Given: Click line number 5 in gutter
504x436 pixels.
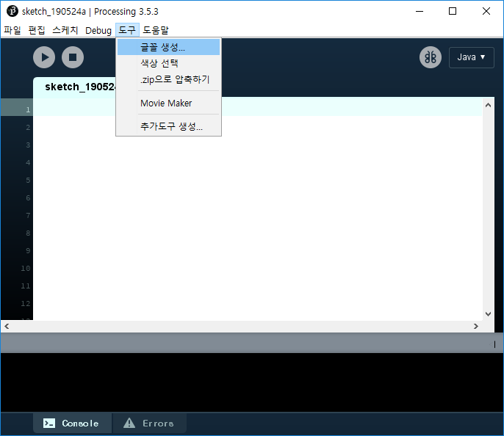Looking at the screenshot, I should click(x=28, y=180).
